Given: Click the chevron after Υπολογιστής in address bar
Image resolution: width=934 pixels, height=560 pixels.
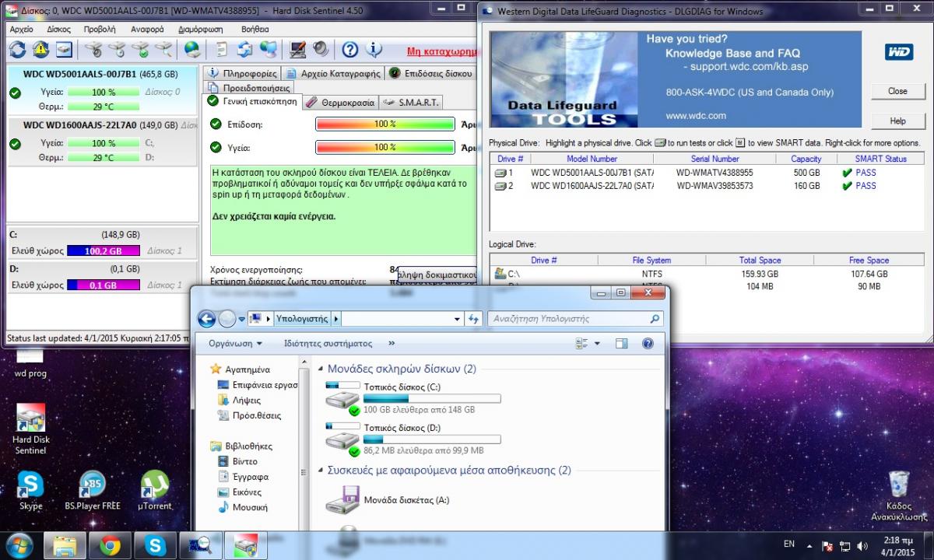Looking at the screenshot, I should click(x=336, y=319).
